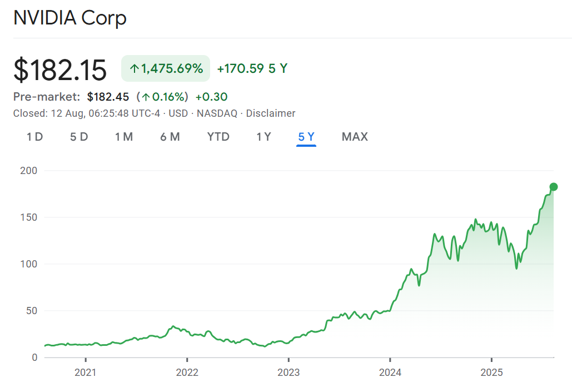Click the NVIDIA Corp title
This screenshot has width=572, height=392.
tap(70, 18)
